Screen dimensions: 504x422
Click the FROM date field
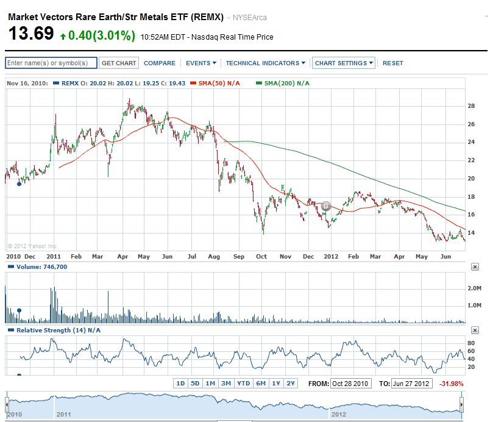coord(350,384)
